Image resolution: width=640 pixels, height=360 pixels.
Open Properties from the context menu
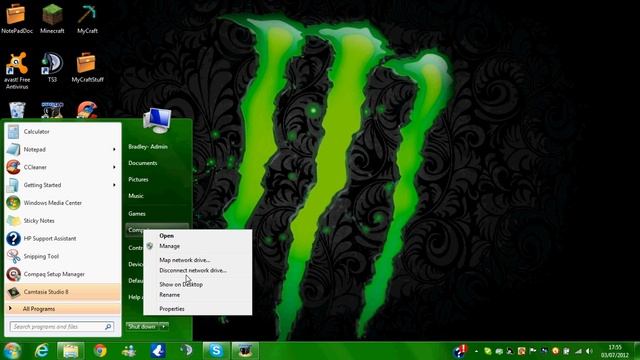point(172,309)
